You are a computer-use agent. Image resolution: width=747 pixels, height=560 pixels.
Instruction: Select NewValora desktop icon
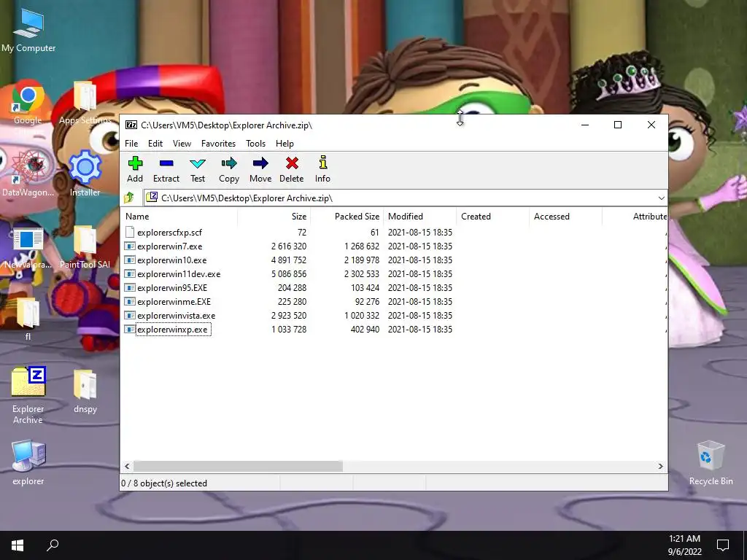pyautogui.click(x=28, y=249)
